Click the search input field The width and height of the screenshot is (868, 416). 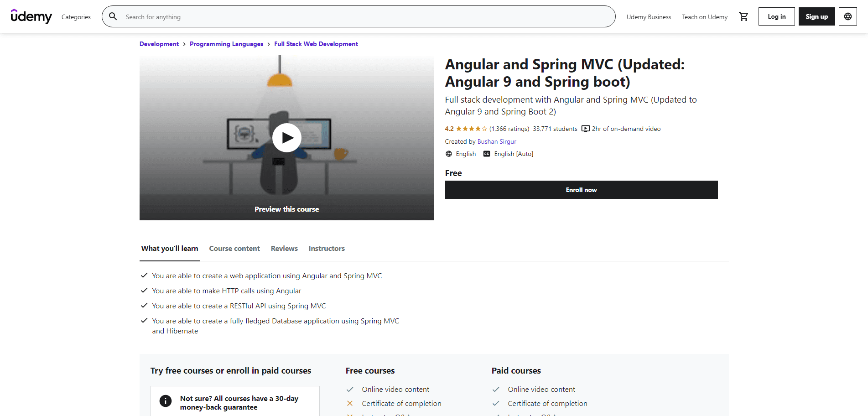pyautogui.click(x=319, y=16)
